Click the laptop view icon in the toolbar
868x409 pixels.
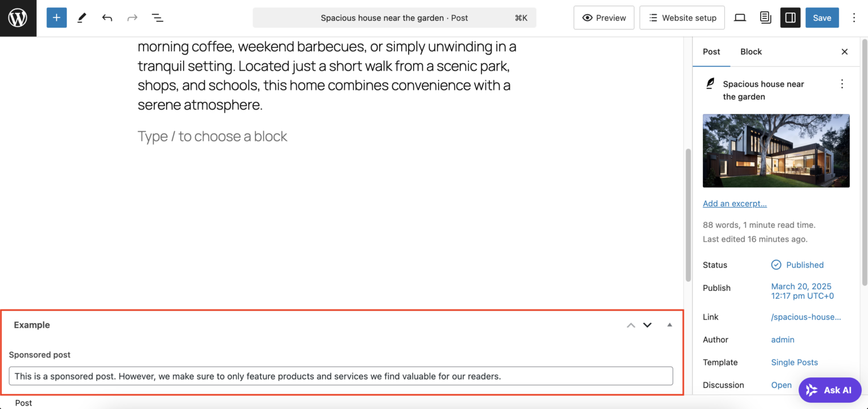point(740,18)
